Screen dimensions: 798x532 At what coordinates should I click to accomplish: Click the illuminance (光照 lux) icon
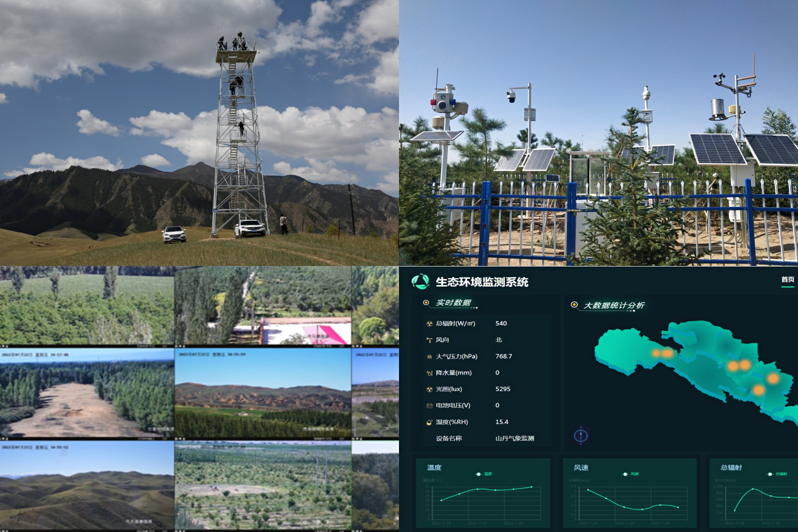(x=429, y=390)
